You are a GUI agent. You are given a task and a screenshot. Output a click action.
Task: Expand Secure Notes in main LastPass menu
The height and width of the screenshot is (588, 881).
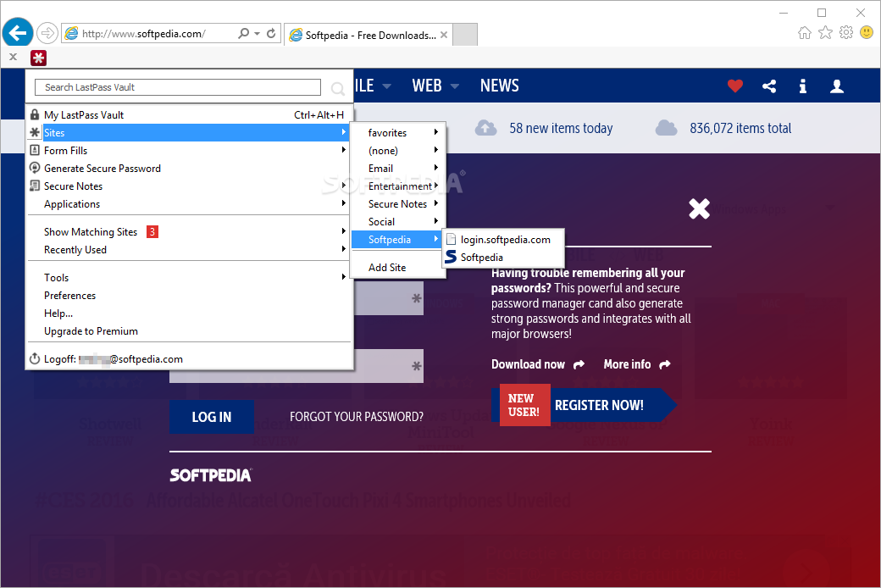[190, 186]
